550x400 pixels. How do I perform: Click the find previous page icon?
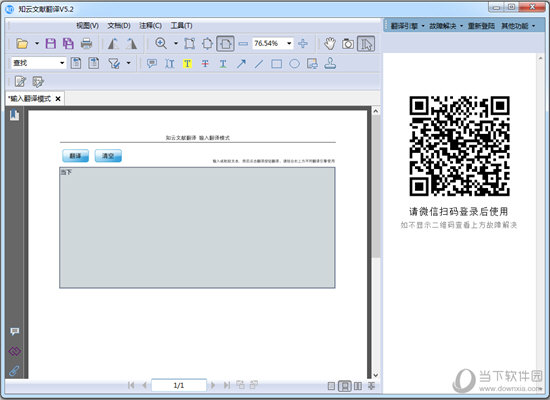click(x=76, y=63)
